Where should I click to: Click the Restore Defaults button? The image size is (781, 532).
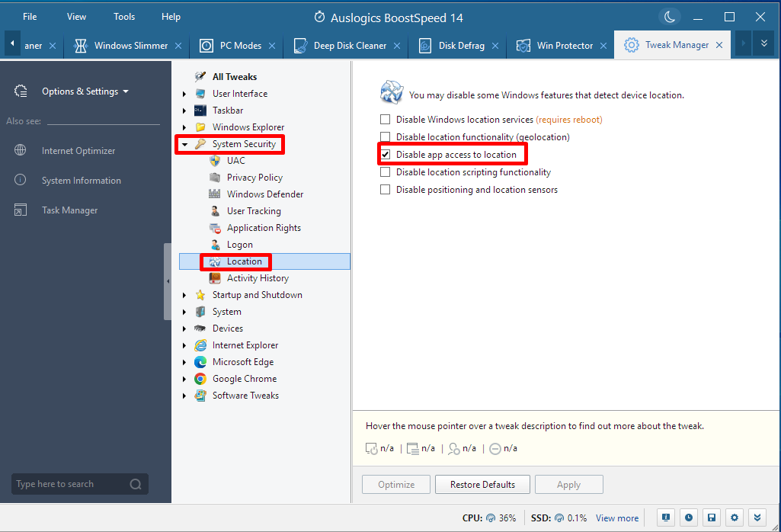[x=482, y=484]
